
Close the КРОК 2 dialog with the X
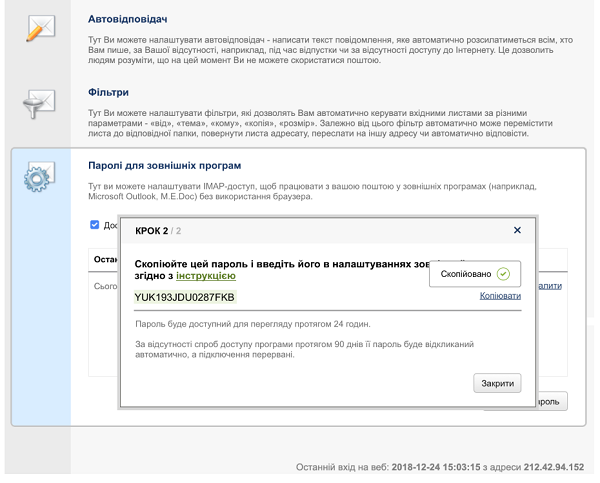[517, 230]
